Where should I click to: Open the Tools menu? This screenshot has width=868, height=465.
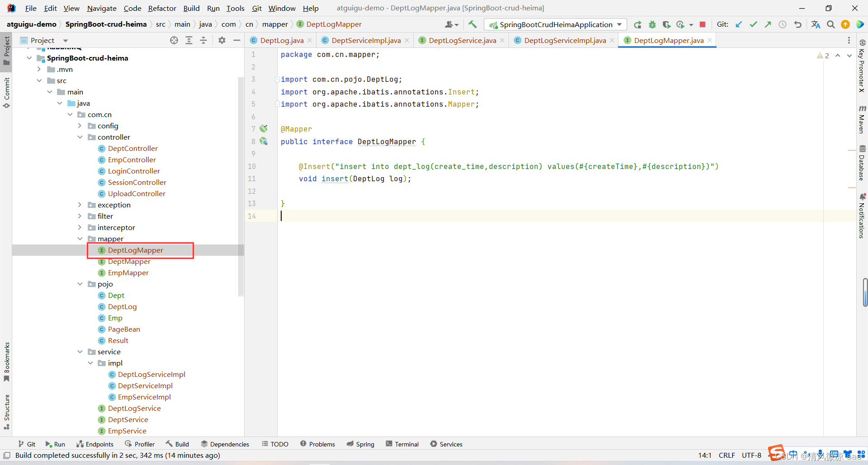click(x=235, y=8)
